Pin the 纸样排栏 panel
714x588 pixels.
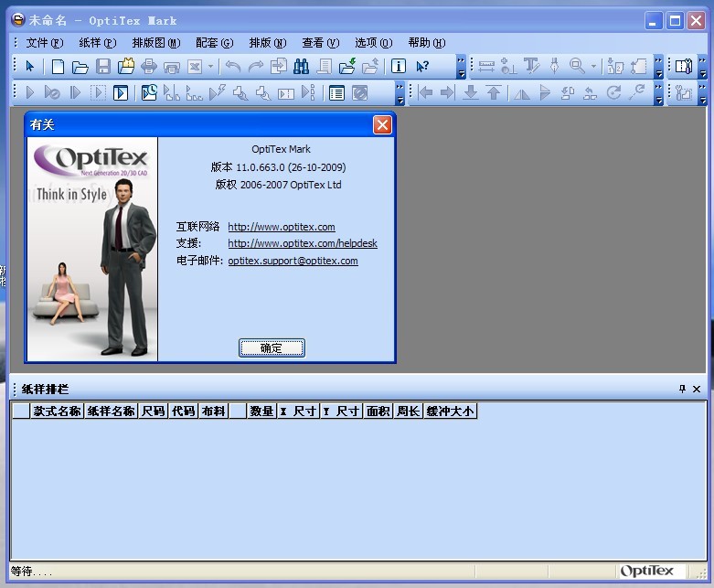[682, 389]
